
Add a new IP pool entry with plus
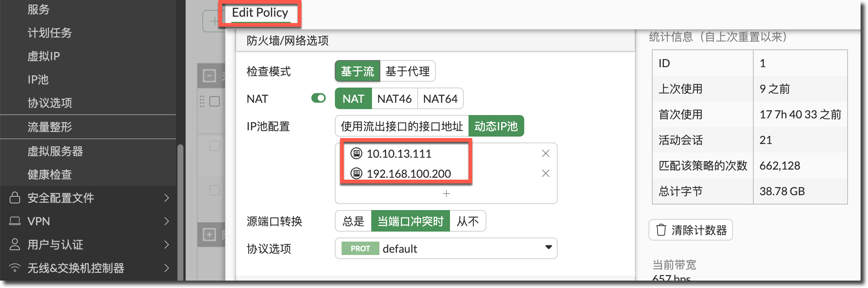point(446,194)
